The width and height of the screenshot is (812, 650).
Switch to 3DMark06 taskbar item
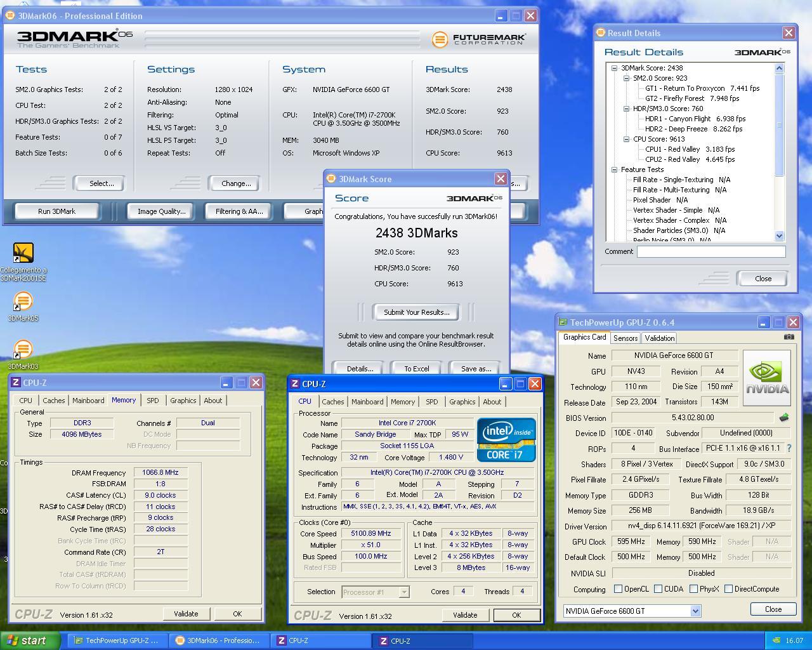[219, 640]
